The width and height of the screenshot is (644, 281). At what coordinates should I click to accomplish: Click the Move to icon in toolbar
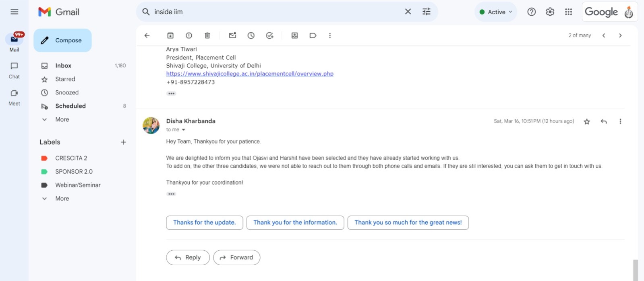pyautogui.click(x=295, y=35)
